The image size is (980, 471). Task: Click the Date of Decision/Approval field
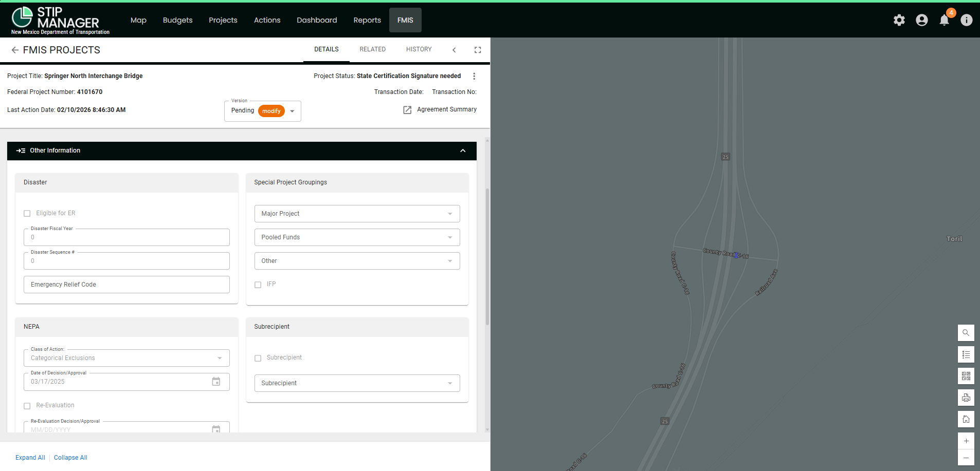[126, 382]
